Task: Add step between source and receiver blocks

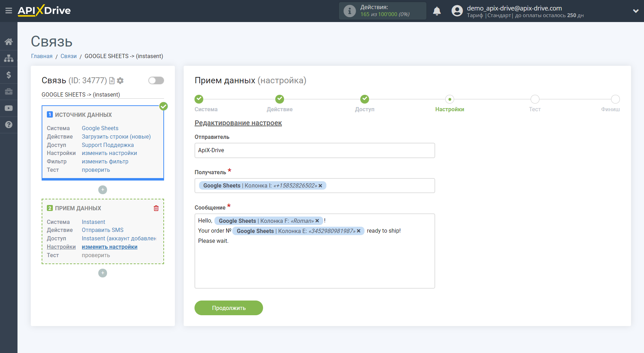Action: click(102, 190)
